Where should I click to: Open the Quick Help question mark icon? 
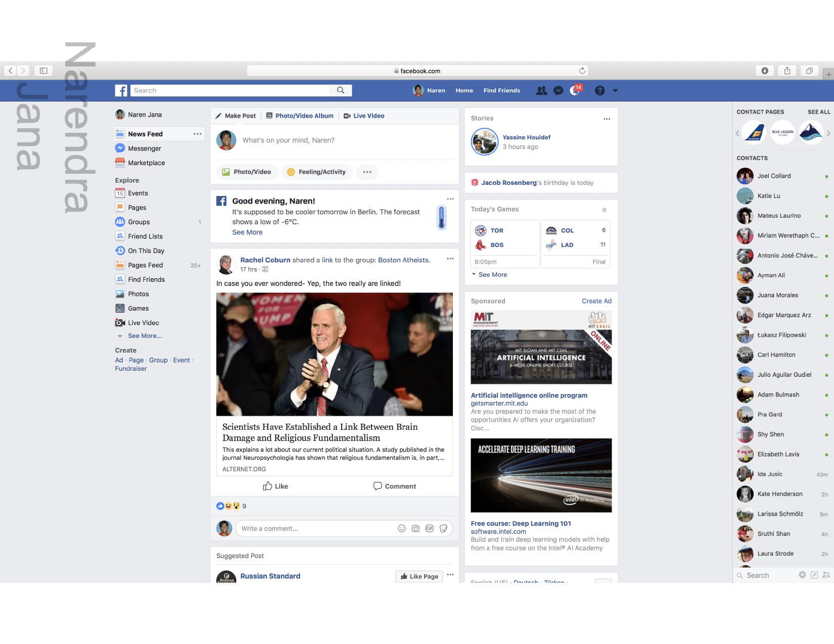click(599, 90)
